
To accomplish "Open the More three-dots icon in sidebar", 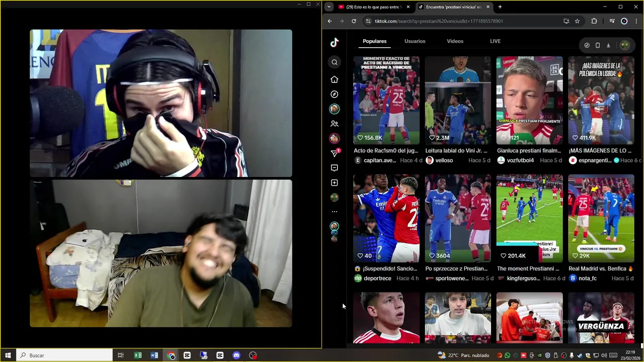I will pos(335,212).
